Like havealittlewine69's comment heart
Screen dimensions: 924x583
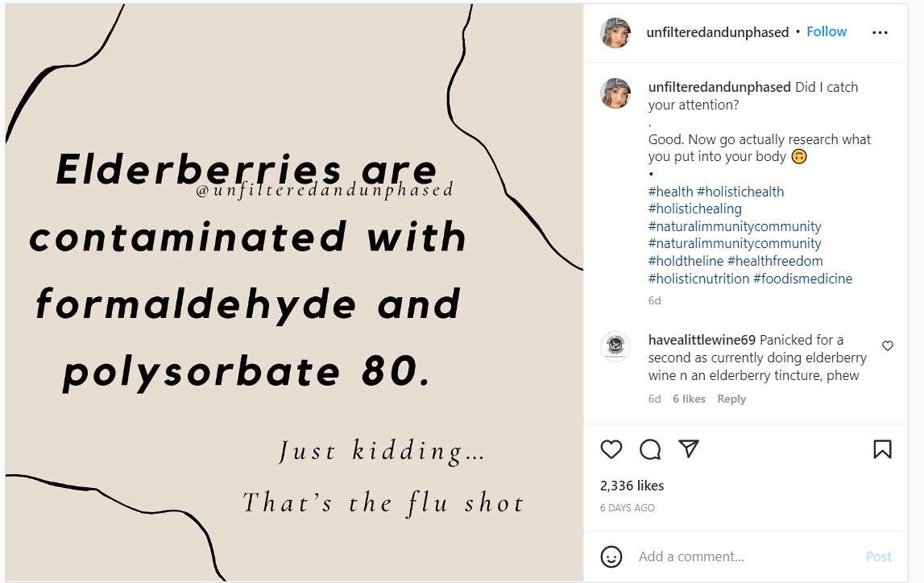click(x=888, y=345)
